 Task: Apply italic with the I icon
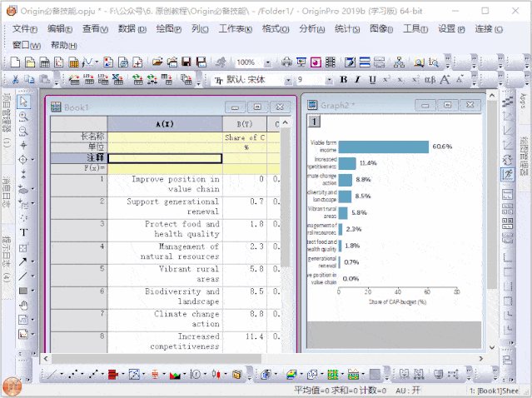[358, 80]
